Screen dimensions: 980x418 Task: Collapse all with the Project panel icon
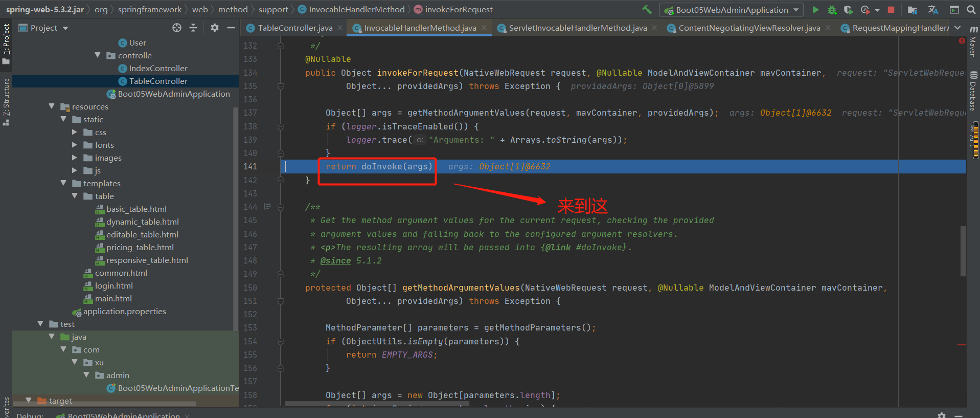tap(193, 28)
